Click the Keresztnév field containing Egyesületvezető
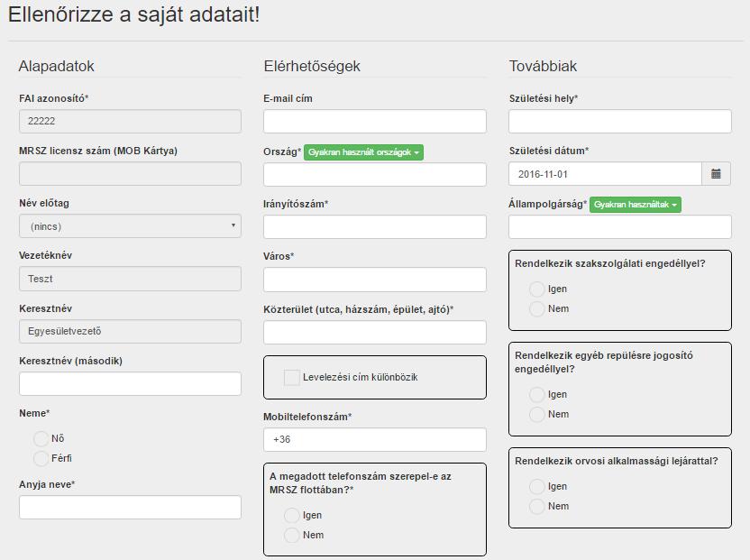Image resolution: width=750 pixels, height=560 pixels. click(130, 331)
